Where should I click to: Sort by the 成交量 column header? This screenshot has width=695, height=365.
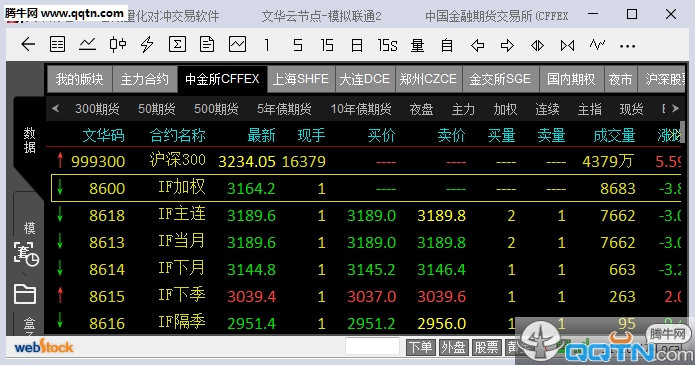pos(614,135)
